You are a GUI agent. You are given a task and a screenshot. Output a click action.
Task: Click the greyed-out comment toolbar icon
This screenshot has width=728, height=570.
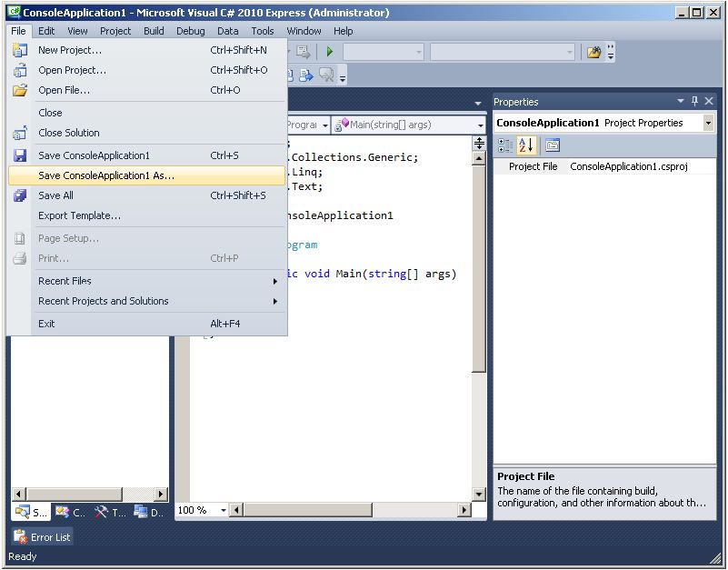(x=327, y=75)
